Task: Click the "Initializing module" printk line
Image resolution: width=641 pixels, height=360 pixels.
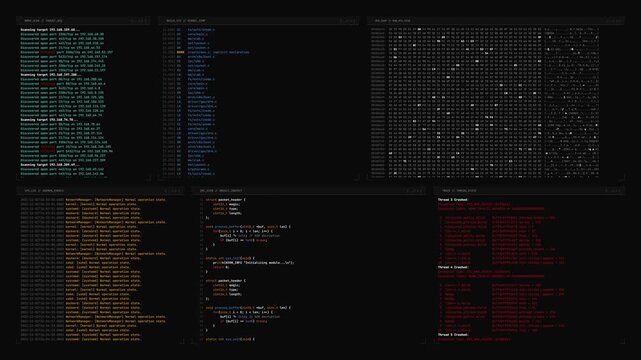Action: (253, 263)
